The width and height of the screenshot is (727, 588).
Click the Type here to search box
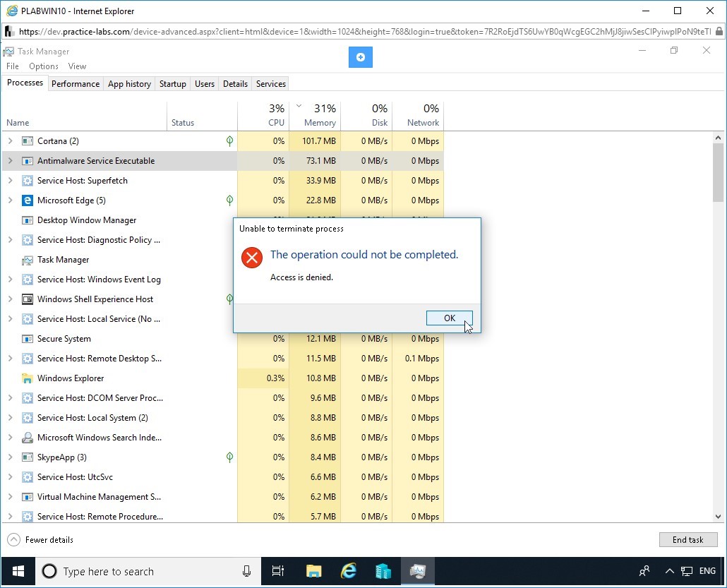[x=148, y=571]
